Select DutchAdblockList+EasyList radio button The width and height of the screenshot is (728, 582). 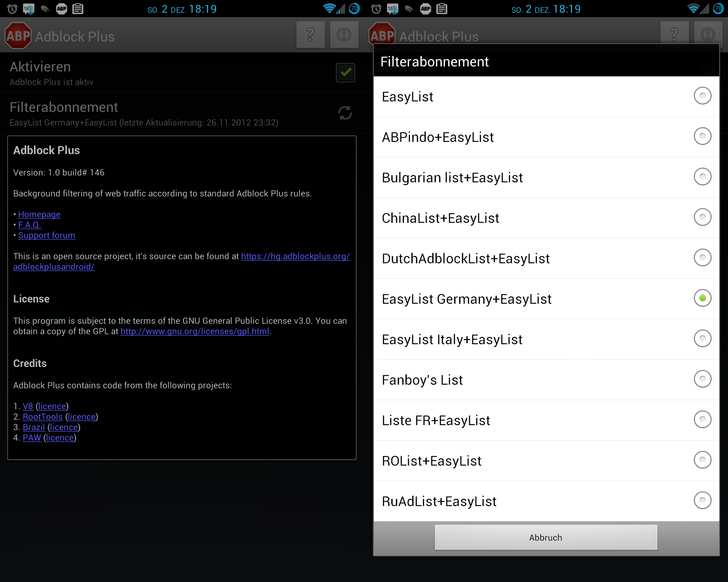click(x=703, y=257)
